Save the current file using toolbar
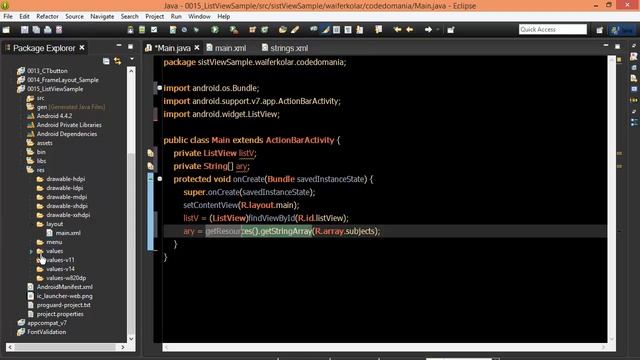This screenshot has width=640, height=360. click(x=24, y=30)
